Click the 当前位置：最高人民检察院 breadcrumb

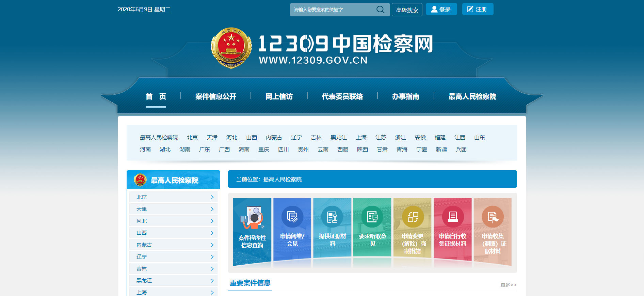[x=269, y=180]
